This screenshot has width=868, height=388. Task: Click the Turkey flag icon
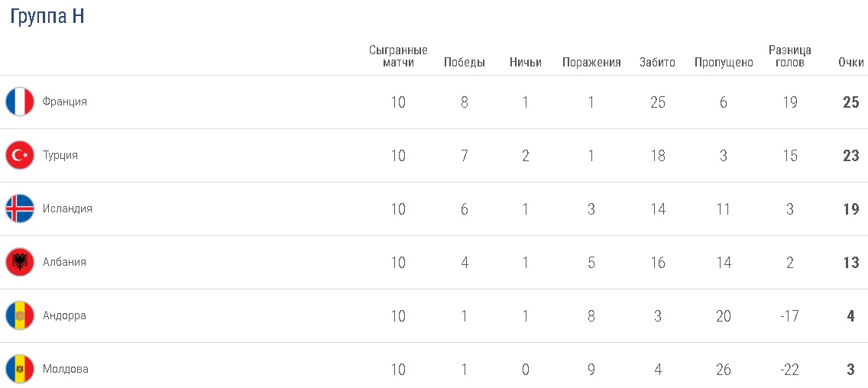click(x=20, y=155)
